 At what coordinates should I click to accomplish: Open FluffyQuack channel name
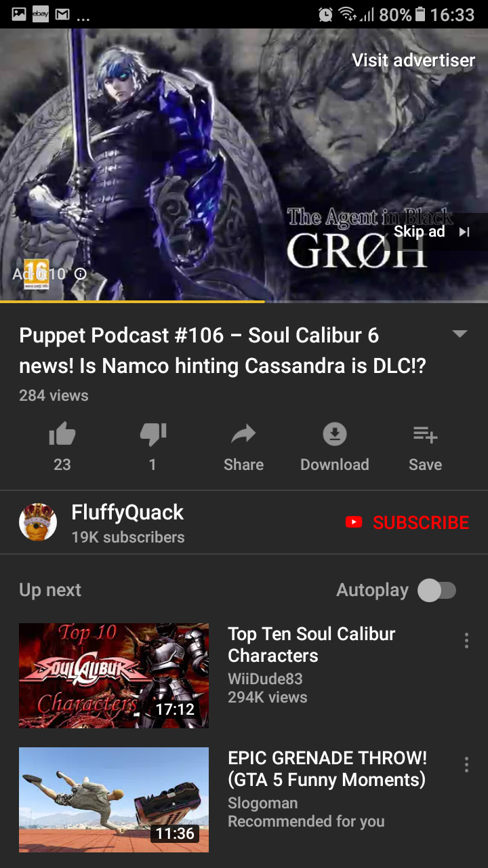pyautogui.click(x=127, y=512)
